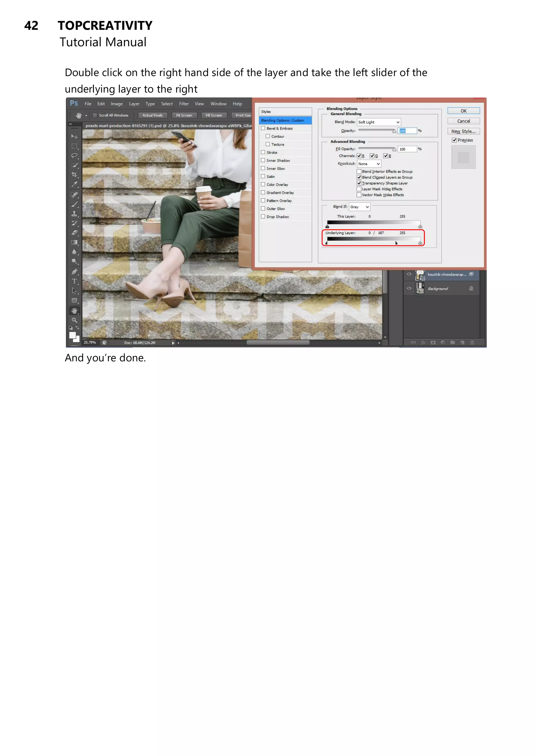The image size is (535, 756).
Task: Select the Brush tool
Action: [x=74, y=204]
